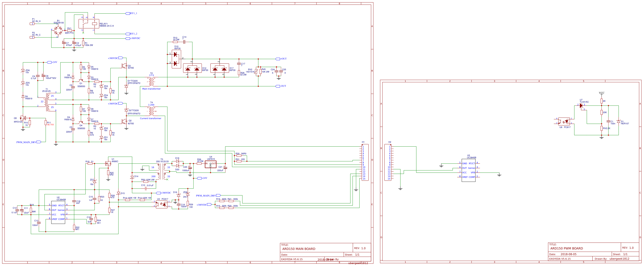Select the RV2.2K resistor on PWM board

(x=601, y=128)
